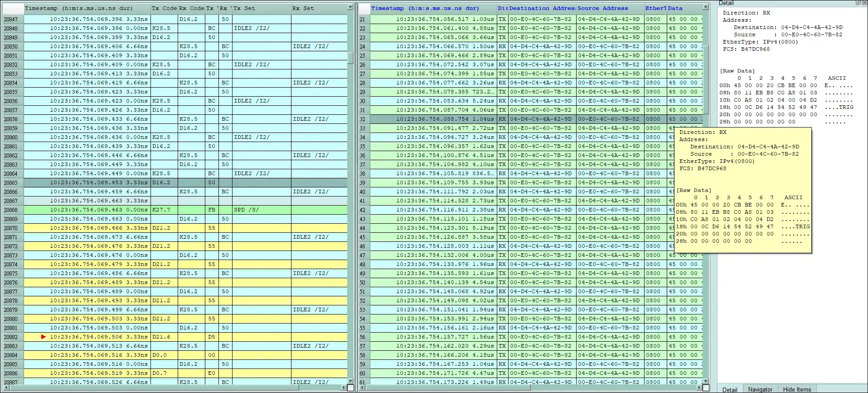Click left pane Timestamp column header
Image resolution: width=868 pixels, height=393 pixels.
87,8
